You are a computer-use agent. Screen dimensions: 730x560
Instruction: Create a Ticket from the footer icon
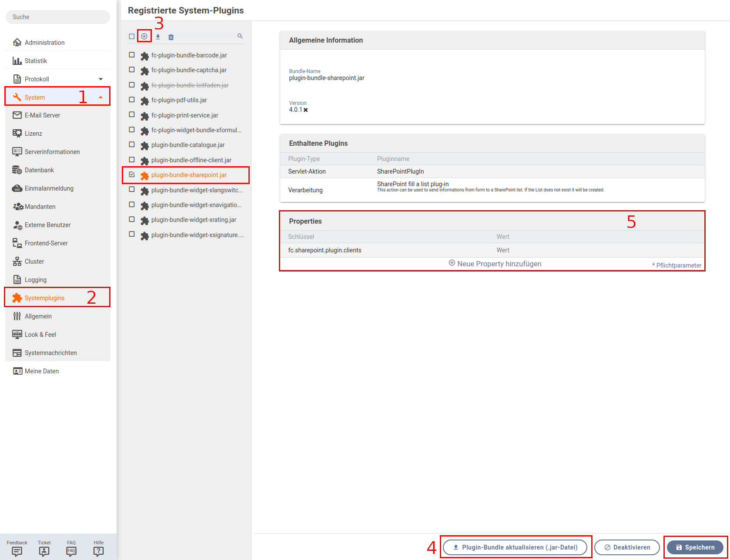[x=44, y=550]
